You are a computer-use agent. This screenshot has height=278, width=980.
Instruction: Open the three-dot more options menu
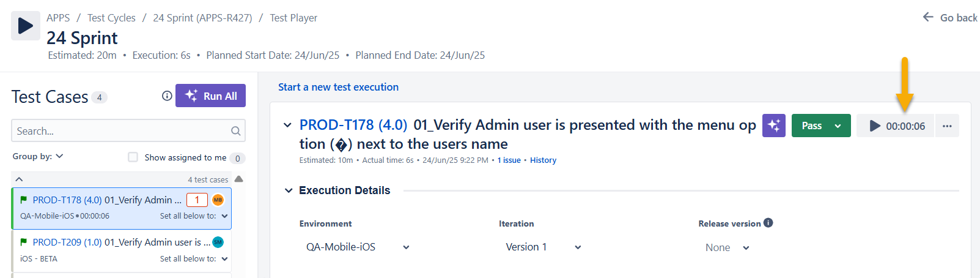(x=947, y=126)
